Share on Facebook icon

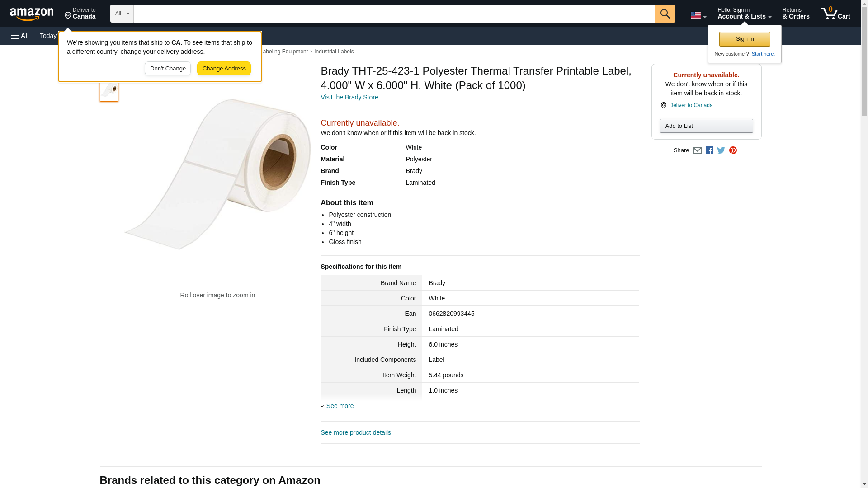pyautogui.click(x=709, y=150)
